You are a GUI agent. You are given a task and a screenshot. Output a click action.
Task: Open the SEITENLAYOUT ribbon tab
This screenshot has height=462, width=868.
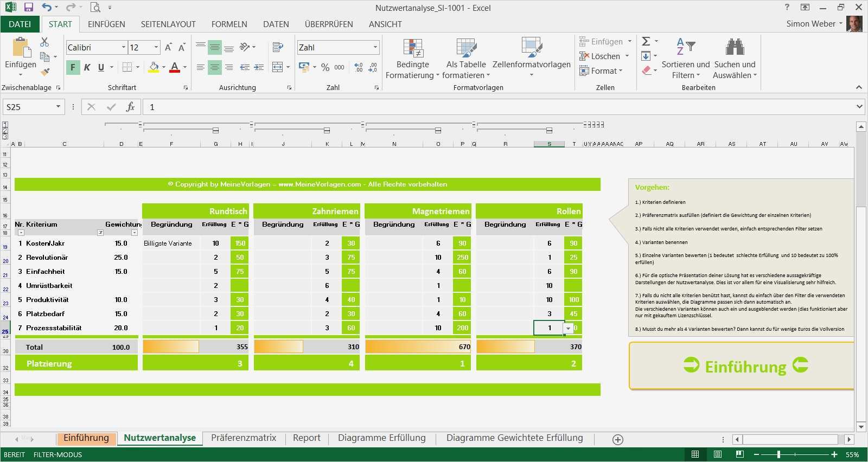168,24
